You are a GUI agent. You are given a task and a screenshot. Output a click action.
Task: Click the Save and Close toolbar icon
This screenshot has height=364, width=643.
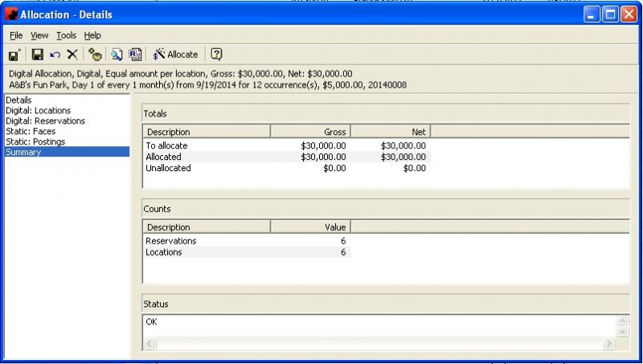[x=14, y=55]
